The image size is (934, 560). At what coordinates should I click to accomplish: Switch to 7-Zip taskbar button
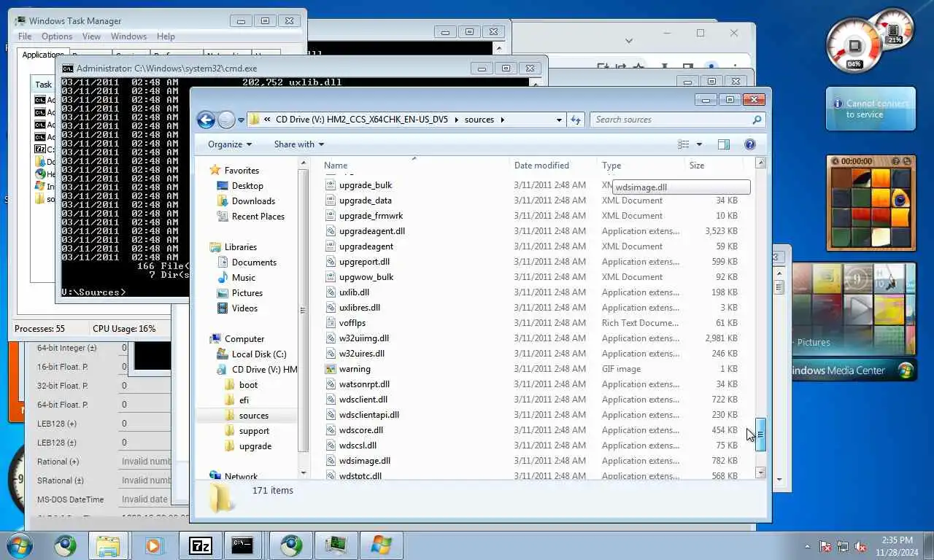[200, 545]
